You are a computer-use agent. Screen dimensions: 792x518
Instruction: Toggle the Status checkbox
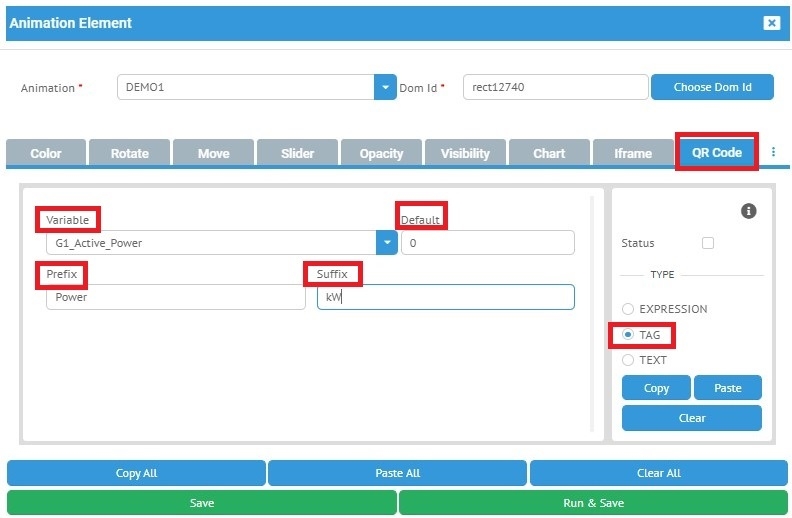(x=708, y=243)
